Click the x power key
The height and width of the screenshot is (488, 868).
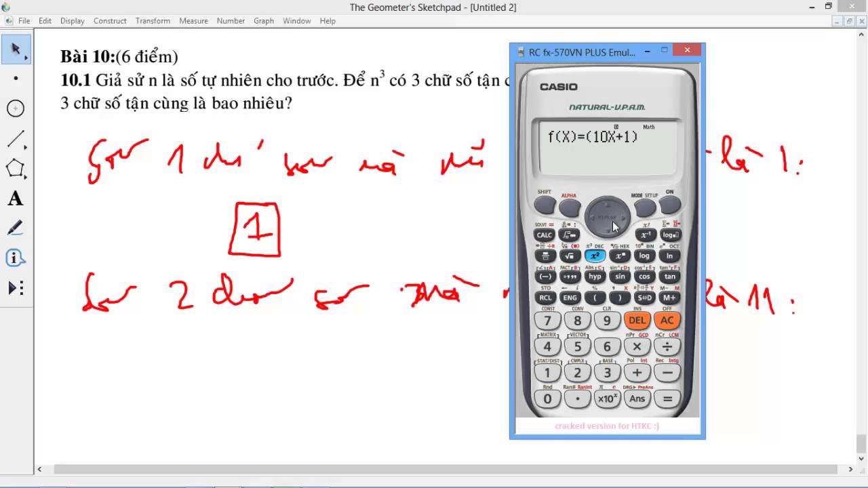tap(620, 256)
